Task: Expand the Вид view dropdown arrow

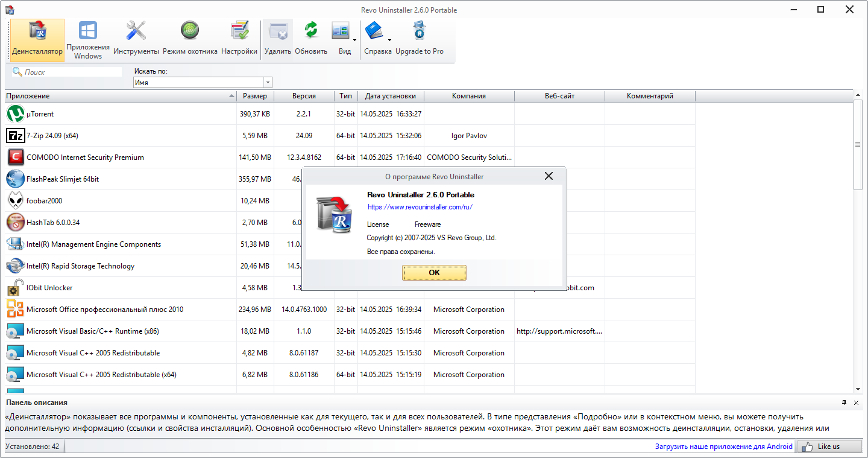Action: coord(354,40)
